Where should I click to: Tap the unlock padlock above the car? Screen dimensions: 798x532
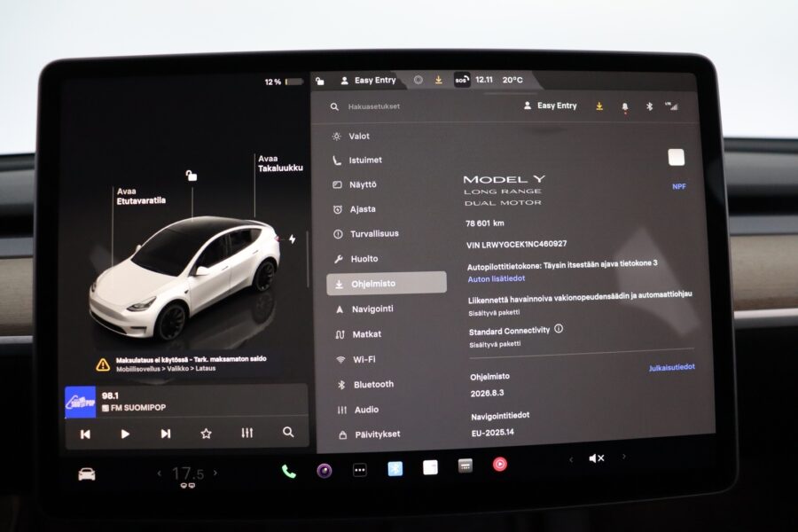(x=192, y=176)
